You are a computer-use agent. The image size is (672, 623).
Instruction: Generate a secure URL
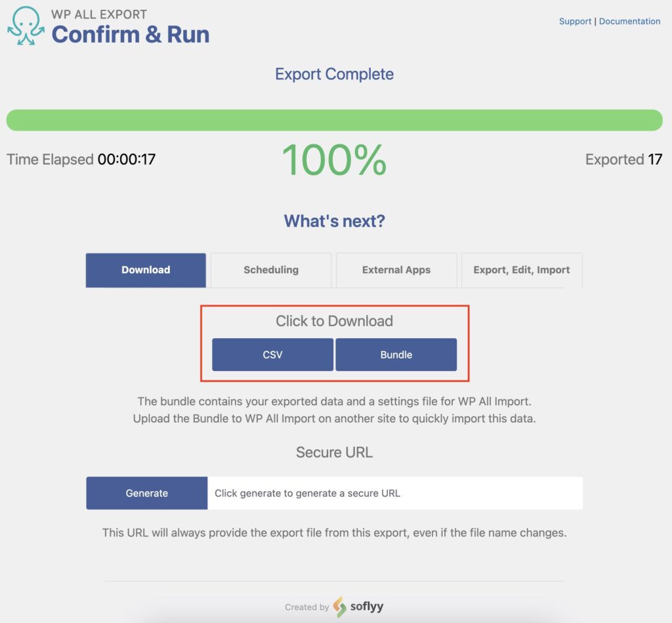tap(146, 493)
